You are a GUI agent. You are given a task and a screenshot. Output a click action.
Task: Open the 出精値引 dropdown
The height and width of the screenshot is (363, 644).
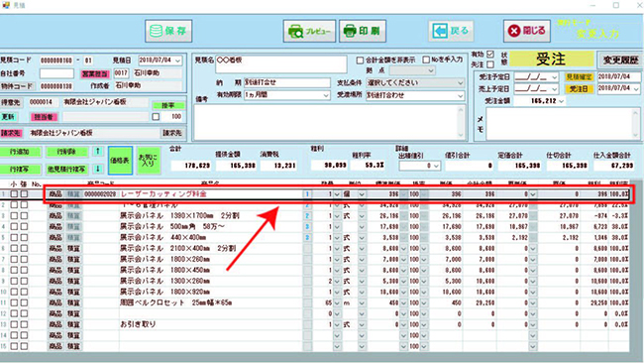pos(436,166)
